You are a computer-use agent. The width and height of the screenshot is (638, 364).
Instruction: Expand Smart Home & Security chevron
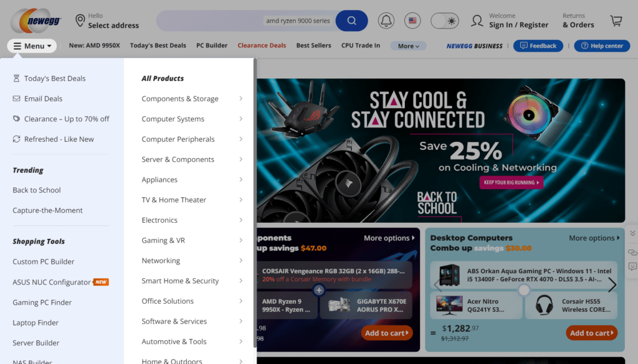pyautogui.click(x=241, y=281)
